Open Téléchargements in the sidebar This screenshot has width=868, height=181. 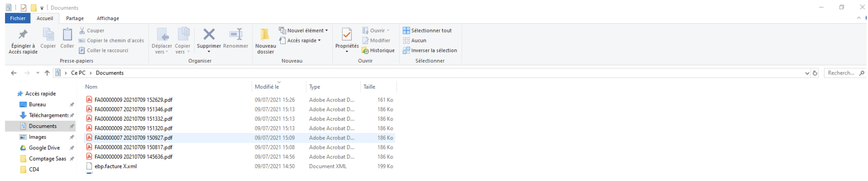point(44,116)
